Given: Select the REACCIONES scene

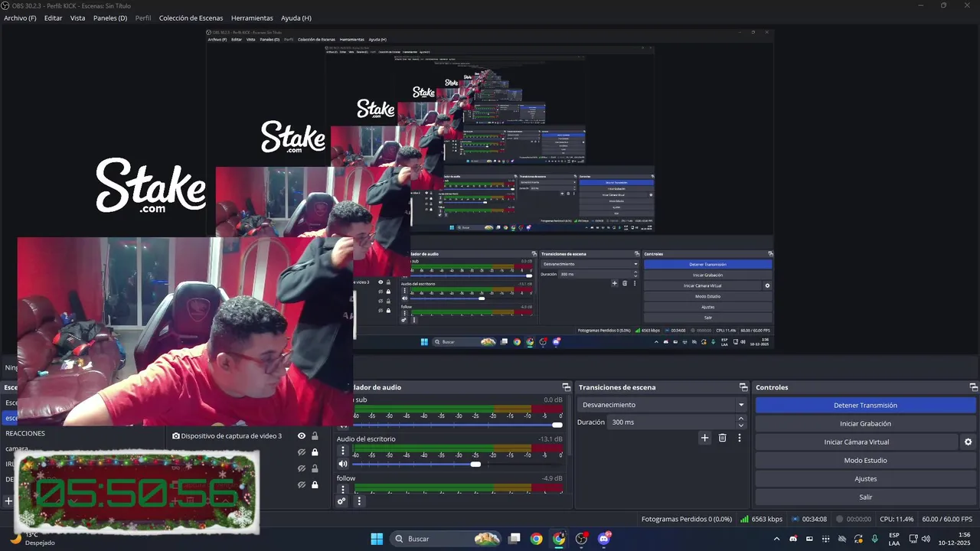Looking at the screenshot, I should [25, 433].
